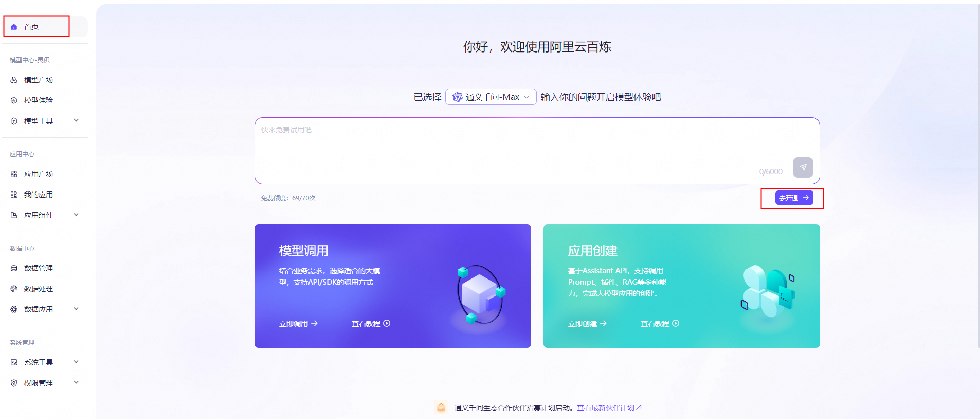Click the 数据应用 gear icon
Viewport: 980px width, 419px height.
pos(14,309)
